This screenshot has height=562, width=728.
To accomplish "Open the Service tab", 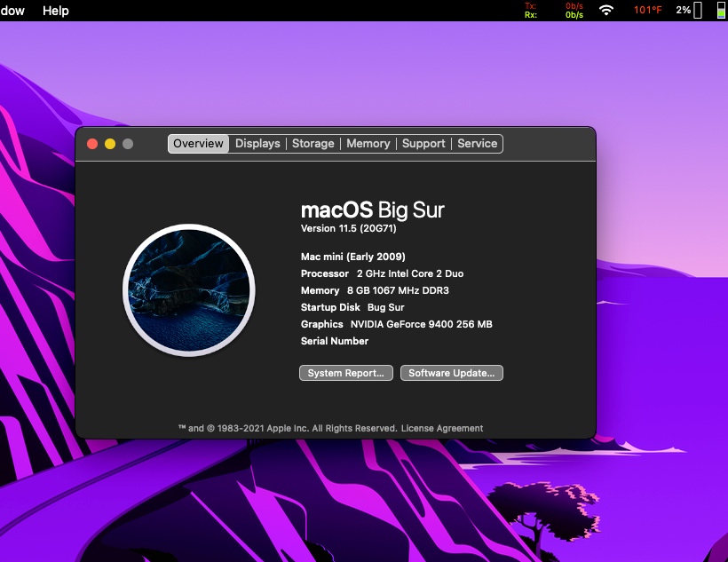I will pyautogui.click(x=478, y=144).
